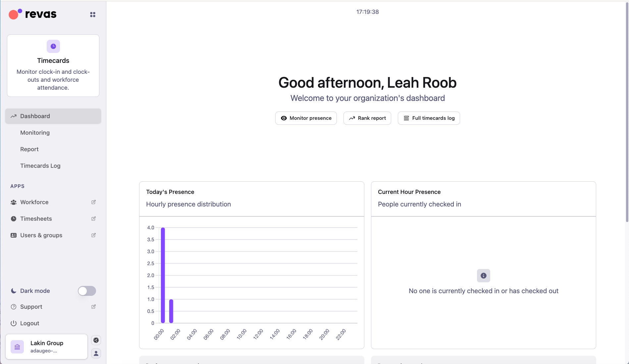This screenshot has height=364, width=629.
Task: Click the Timecards clock icon at sidebar top
Action: [x=53, y=46]
